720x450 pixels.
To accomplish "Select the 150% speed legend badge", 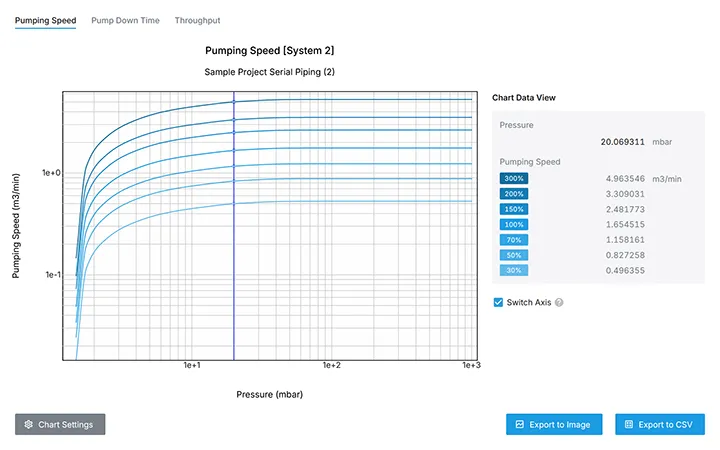I will pos(514,209).
